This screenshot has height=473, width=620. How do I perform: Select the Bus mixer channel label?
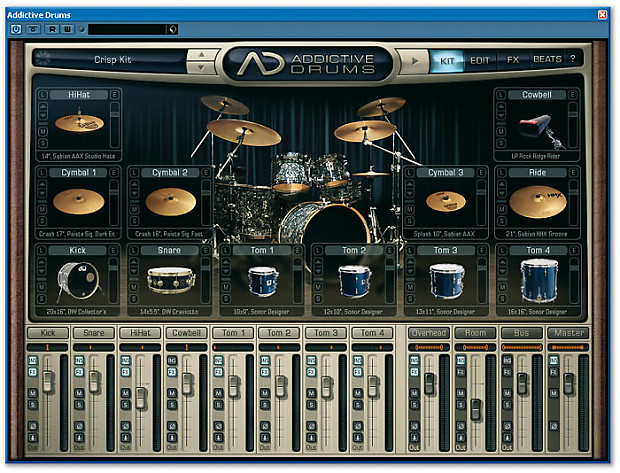coord(522,333)
